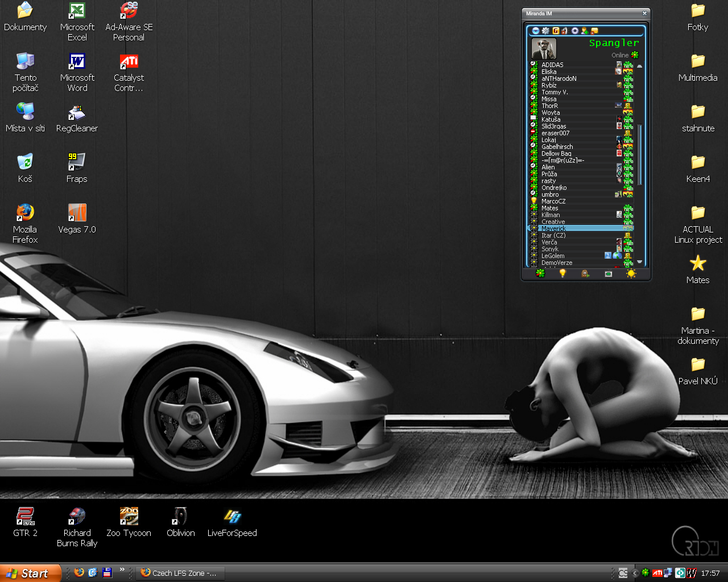
Task: Select the Microsoft Word desktop shortcut
Action: click(x=77, y=72)
